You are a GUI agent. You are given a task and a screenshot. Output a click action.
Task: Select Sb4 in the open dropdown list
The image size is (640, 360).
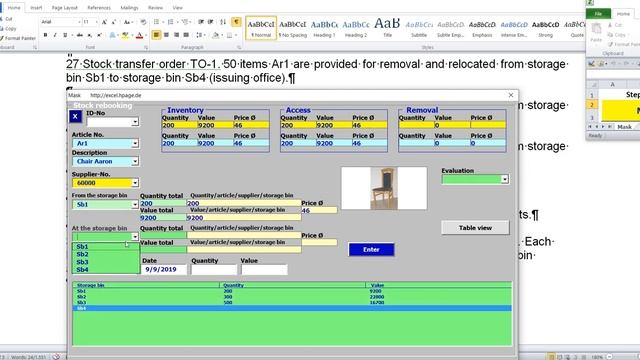pos(106,270)
